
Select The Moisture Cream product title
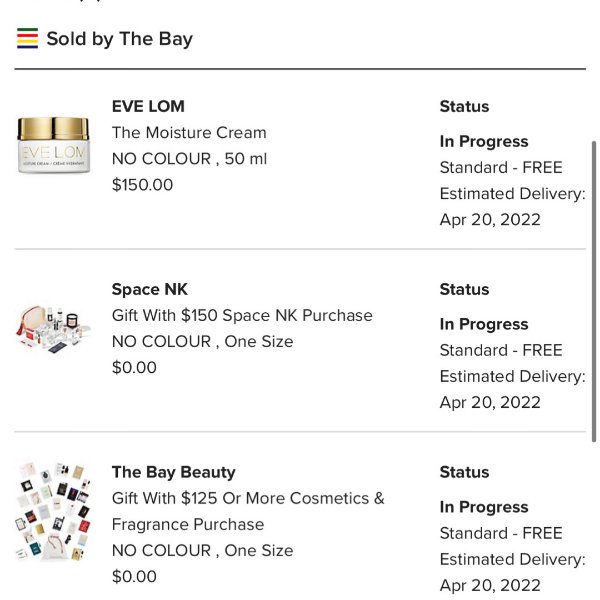[x=189, y=132]
